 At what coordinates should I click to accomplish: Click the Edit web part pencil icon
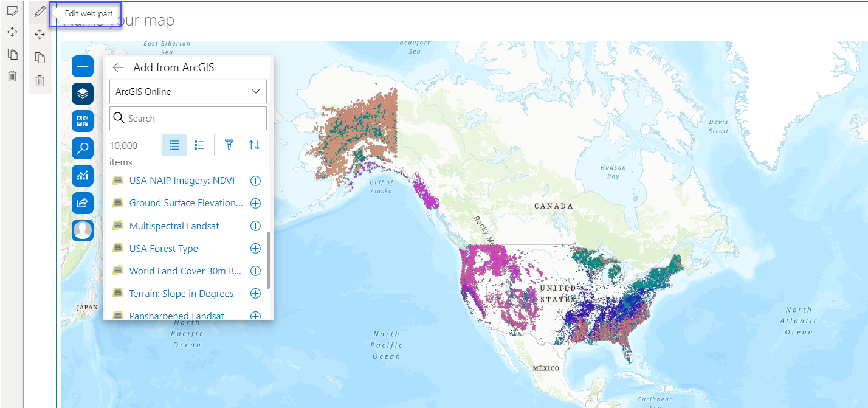pos(38,11)
